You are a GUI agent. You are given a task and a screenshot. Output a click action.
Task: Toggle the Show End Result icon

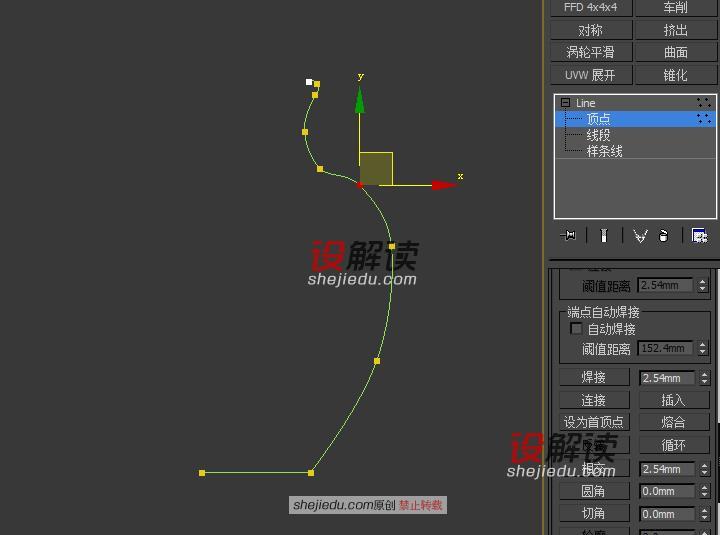604,236
